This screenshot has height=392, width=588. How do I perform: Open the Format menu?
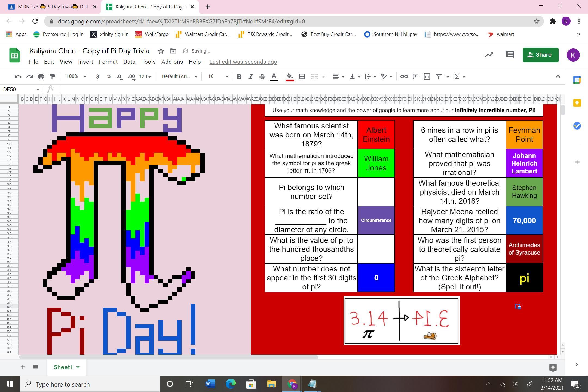pyautogui.click(x=108, y=62)
